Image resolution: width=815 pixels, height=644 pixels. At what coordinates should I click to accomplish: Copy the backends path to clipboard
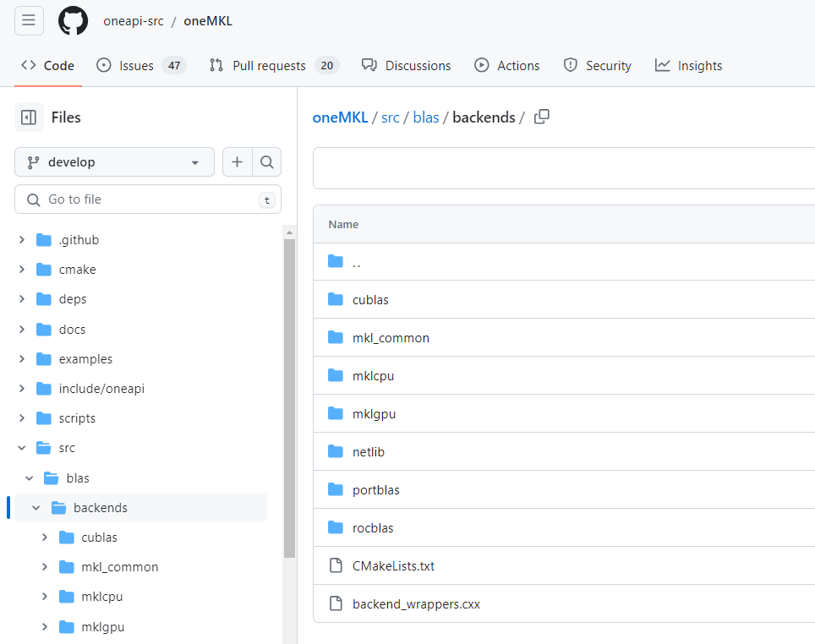coord(542,117)
